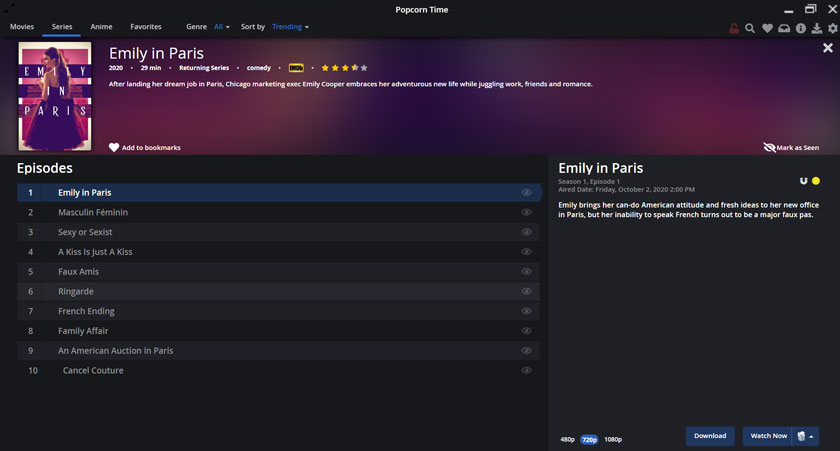Switch to the Series tab

point(62,27)
